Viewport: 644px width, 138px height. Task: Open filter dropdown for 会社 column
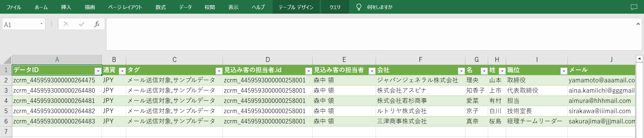461,71
